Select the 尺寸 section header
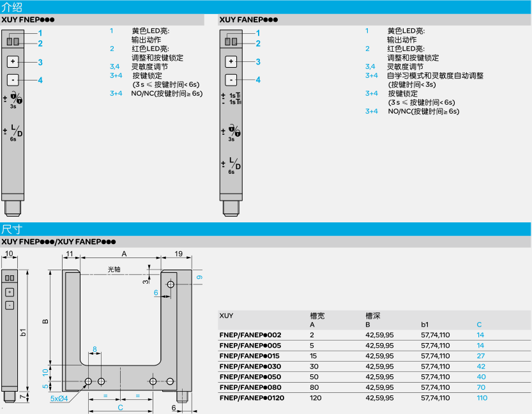The image size is (532, 414). point(13,229)
